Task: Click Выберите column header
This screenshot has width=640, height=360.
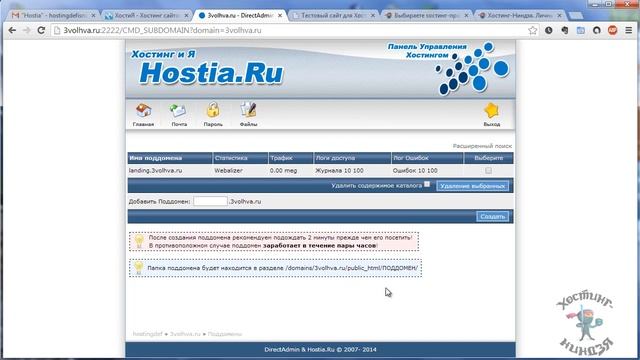Action: [x=489, y=158]
